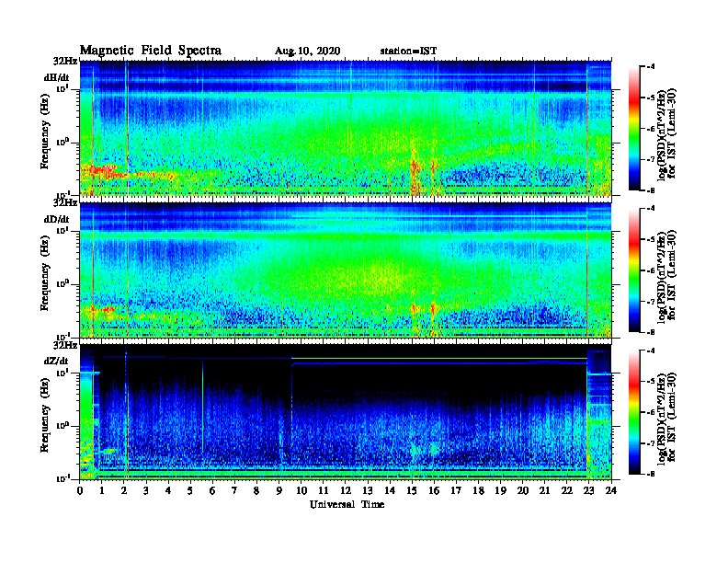Click hour "24" on the Universal Time axis
The width and height of the screenshot is (728, 563).
point(611,490)
